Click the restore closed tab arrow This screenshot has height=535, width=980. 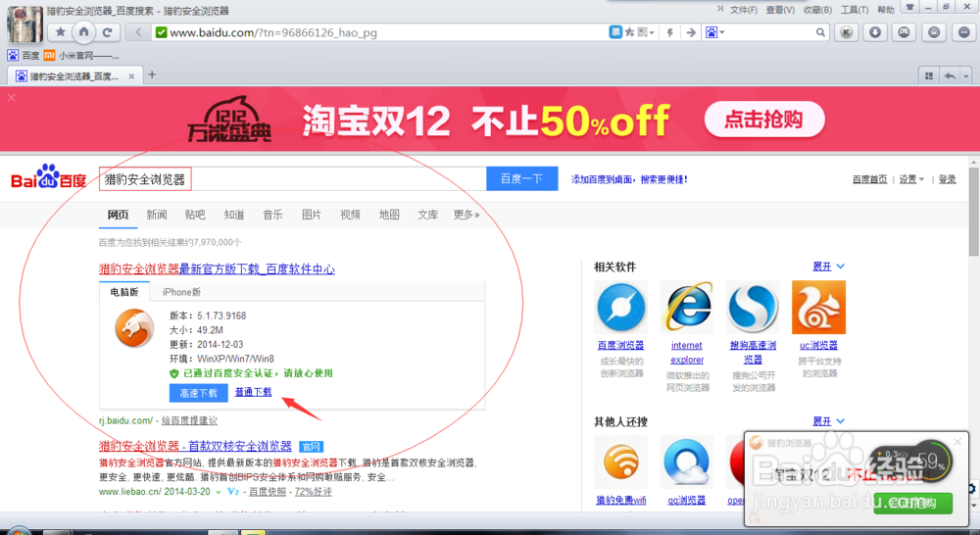[x=950, y=75]
